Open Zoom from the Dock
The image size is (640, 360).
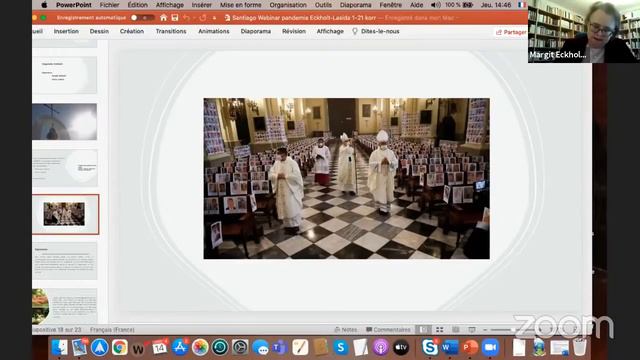click(490, 347)
